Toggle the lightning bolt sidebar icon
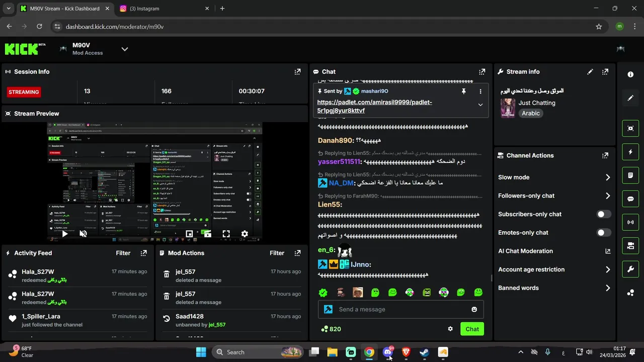 pyautogui.click(x=630, y=152)
